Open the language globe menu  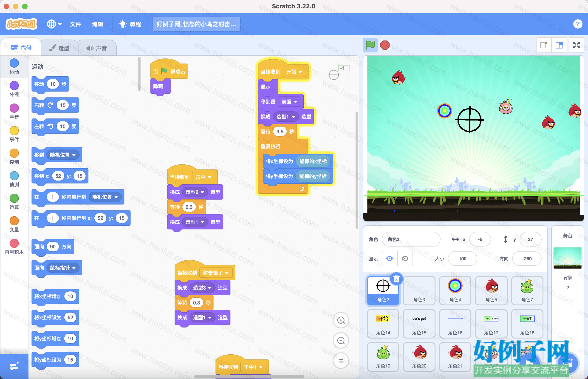54,24
